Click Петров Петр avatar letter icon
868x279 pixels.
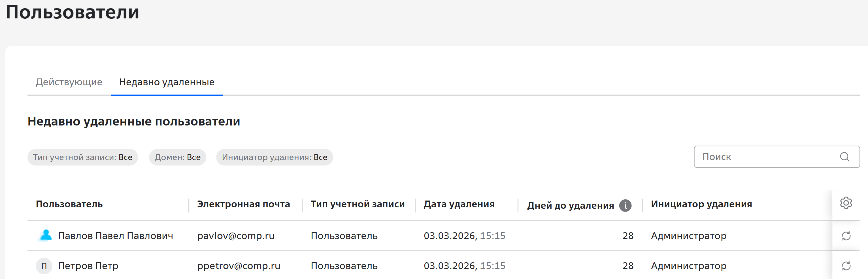point(44,266)
